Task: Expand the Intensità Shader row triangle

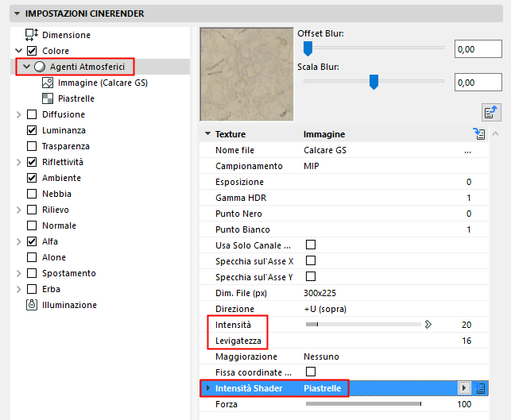Action: tap(208, 388)
